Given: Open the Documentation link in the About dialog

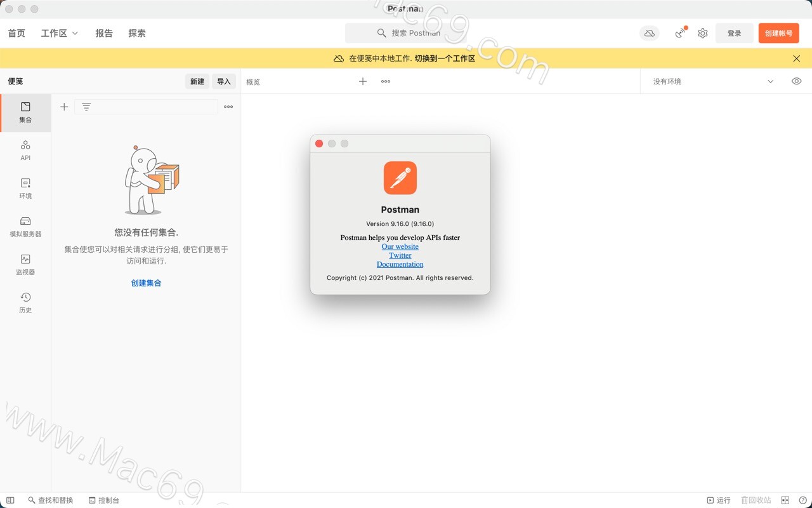Looking at the screenshot, I should (x=400, y=264).
